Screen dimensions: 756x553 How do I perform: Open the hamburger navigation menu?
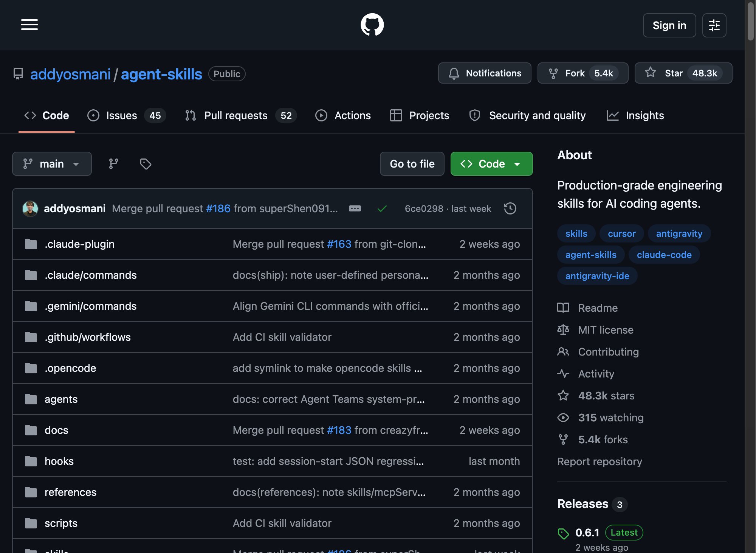coord(29,25)
